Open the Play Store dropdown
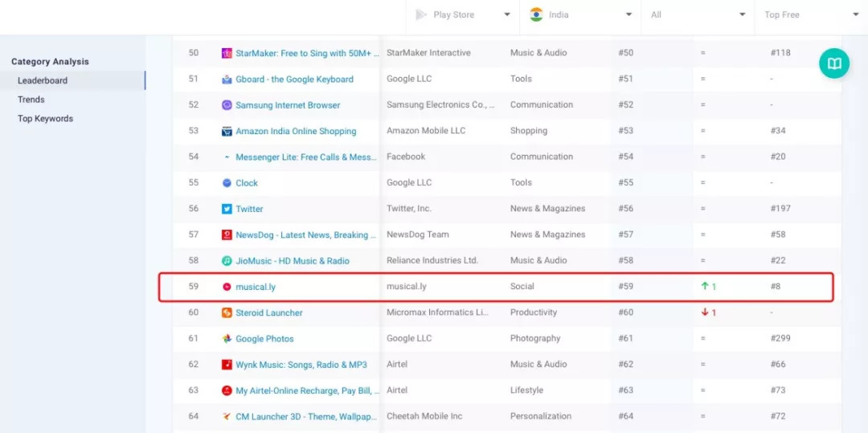 pos(463,15)
